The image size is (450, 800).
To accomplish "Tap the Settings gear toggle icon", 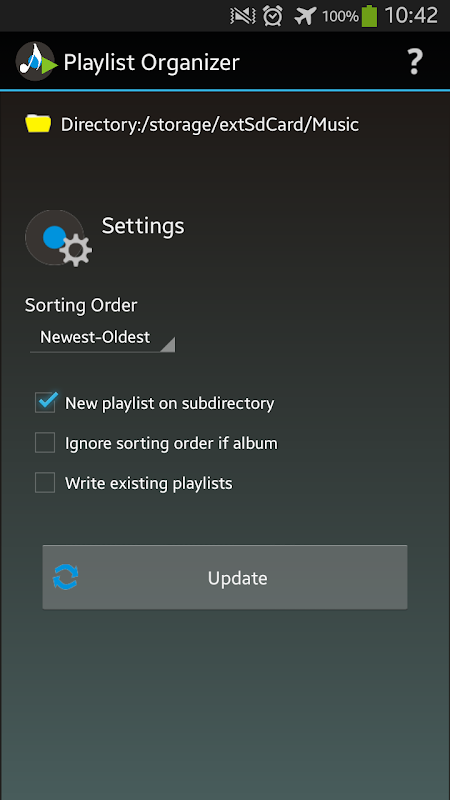I will point(58,238).
